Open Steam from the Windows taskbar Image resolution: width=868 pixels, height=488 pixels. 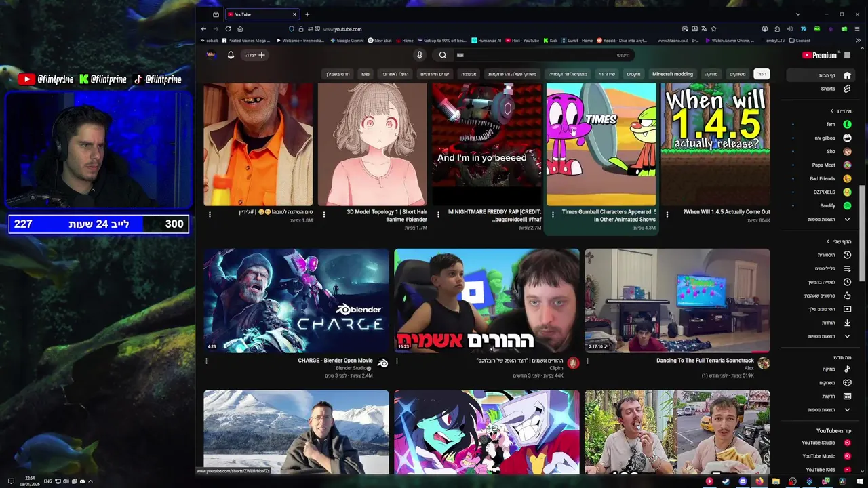(x=726, y=481)
